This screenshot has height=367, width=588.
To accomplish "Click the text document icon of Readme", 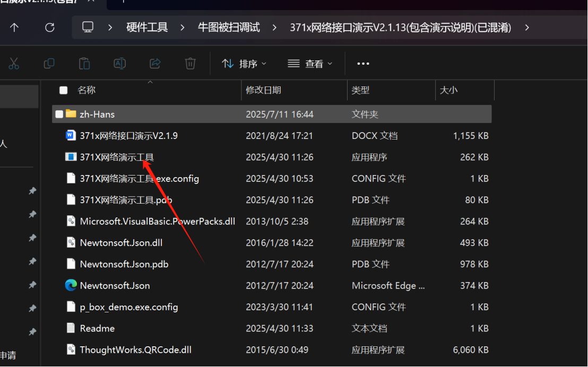I will point(71,328).
